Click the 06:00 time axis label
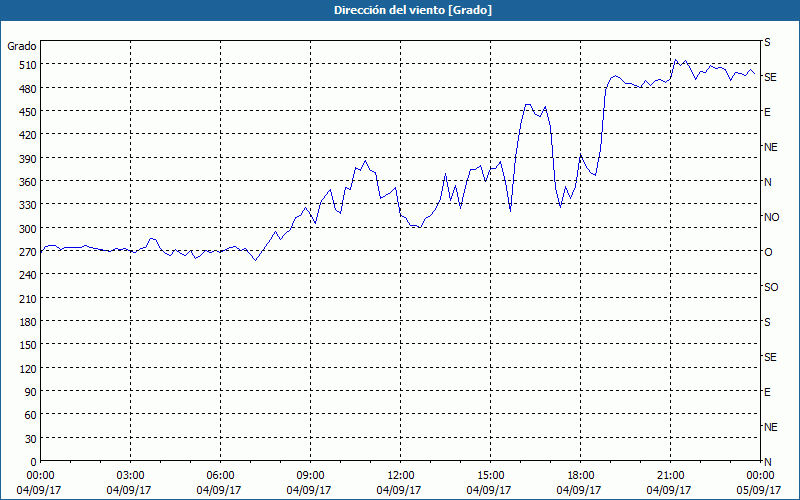Viewport: 800px width, 500px height. tap(220, 476)
